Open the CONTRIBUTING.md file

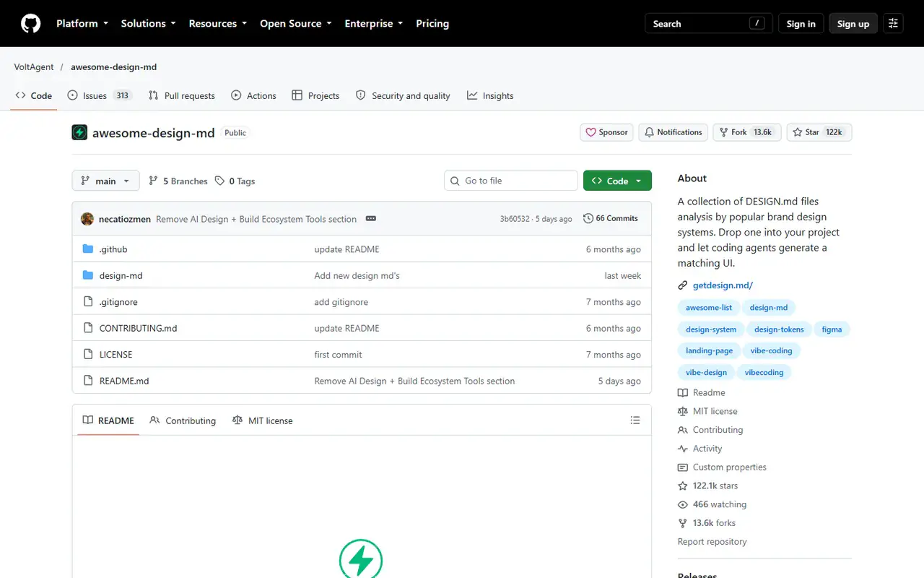coord(138,328)
